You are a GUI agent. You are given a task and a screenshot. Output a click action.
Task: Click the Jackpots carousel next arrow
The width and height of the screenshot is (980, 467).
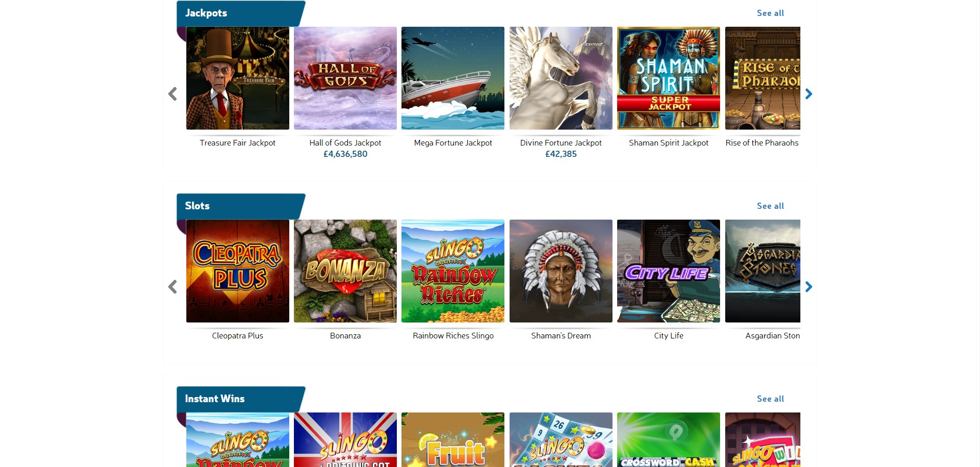tap(809, 94)
